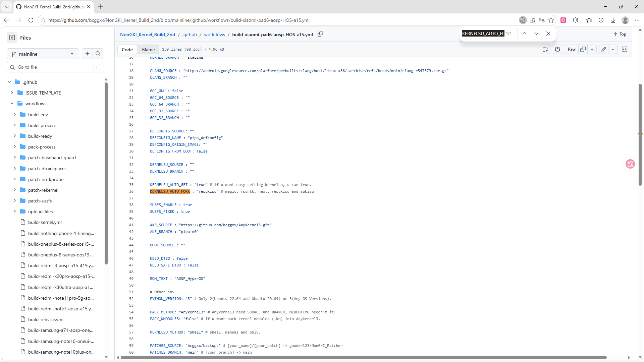Open build-redmi-k20pro-aosp-a15 workflow file

[61, 276]
